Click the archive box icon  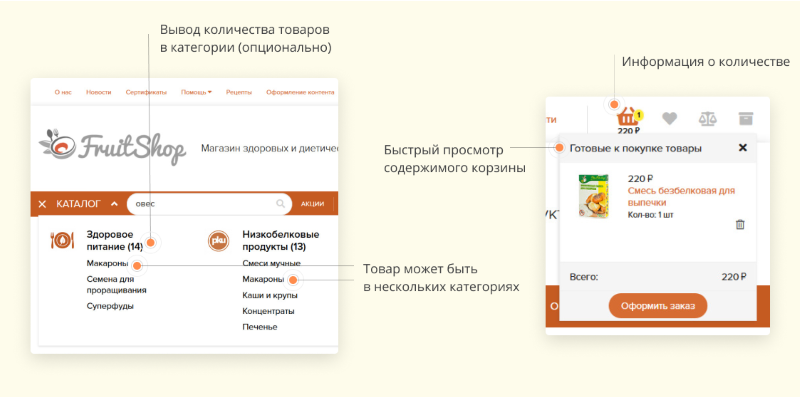pos(745,118)
